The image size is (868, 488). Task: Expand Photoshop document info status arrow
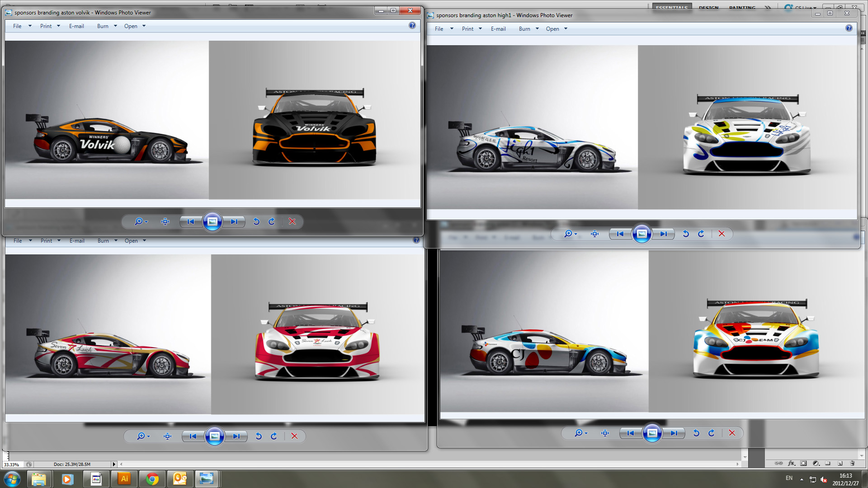(114, 464)
